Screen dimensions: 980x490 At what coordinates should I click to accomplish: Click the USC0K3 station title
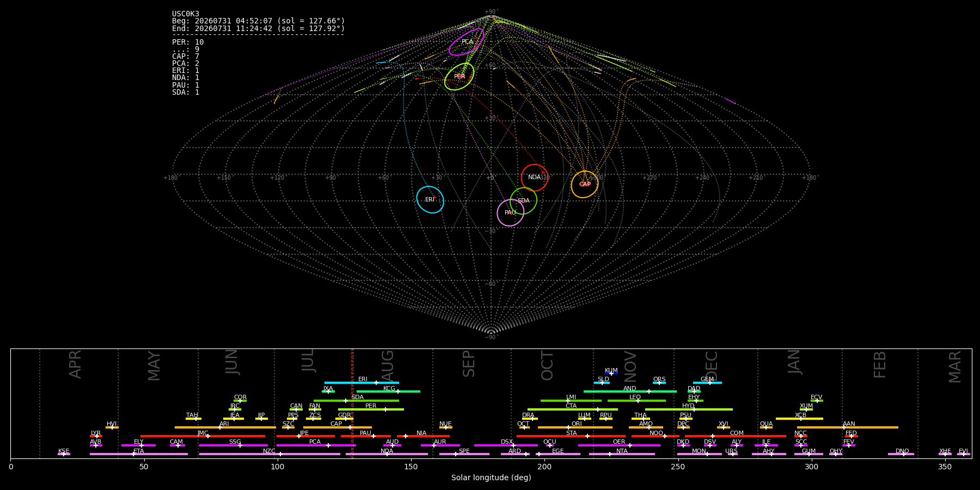[186, 14]
